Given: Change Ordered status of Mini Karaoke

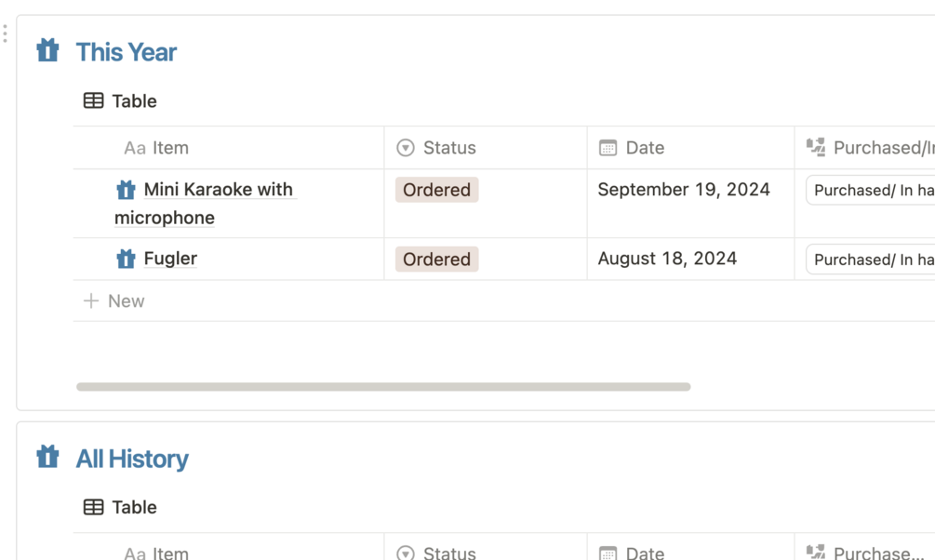Looking at the screenshot, I should tap(436, 190).
